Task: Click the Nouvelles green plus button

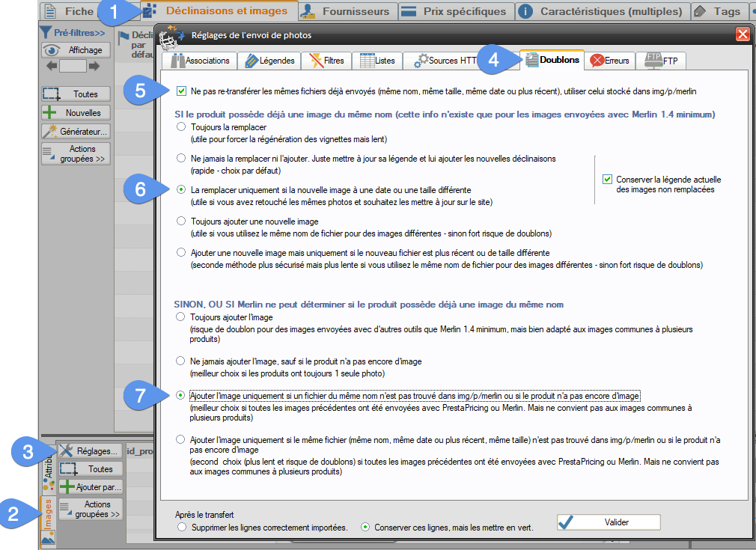Action: pyautogui.click(x=76, y=113)
